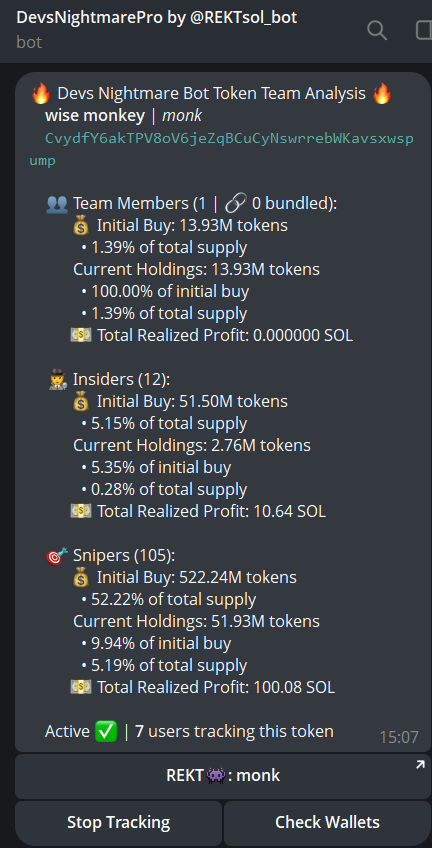The height and width of the screenshot is (848, 432).
Task: Click the money bag icon under Snipers
Action: 81,578
